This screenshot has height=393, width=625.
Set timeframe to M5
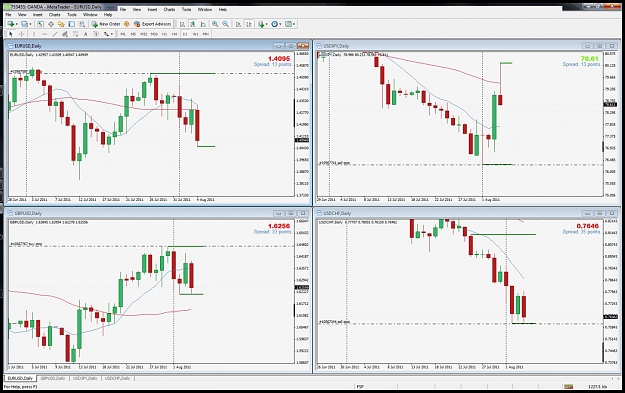click(x=133, y=34)
